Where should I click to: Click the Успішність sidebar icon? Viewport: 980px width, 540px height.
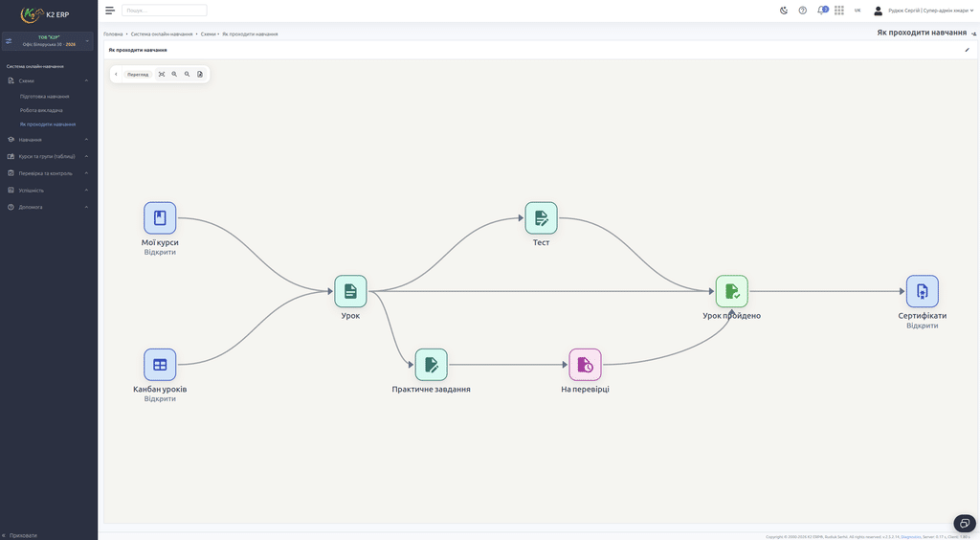tap(11, 190)
